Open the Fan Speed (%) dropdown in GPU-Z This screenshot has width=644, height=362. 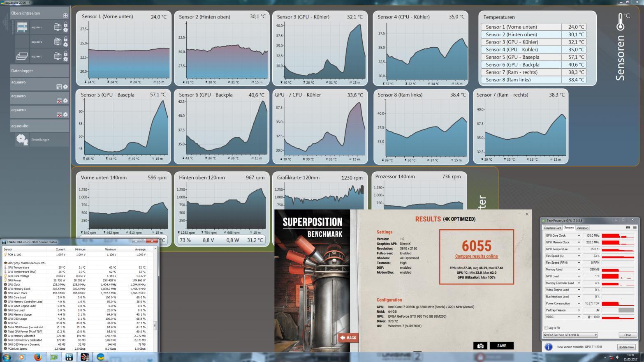579,256
